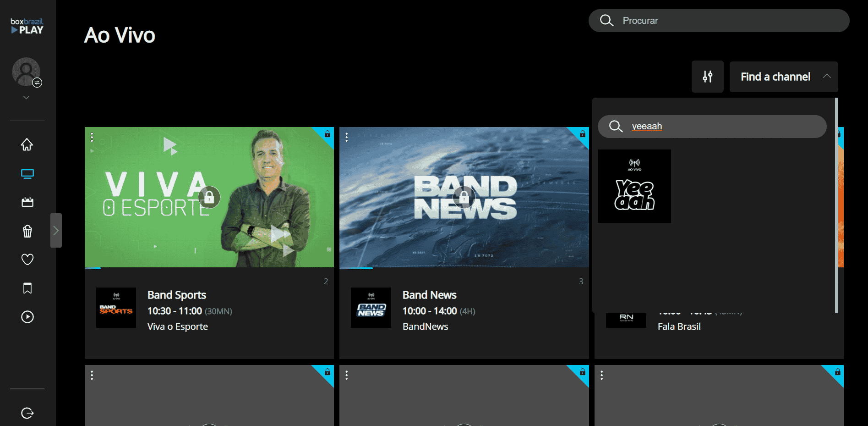This screenshot has height=426, width=868.
Task: Open the Box Brazil Play logo
Action: point(27,26)
